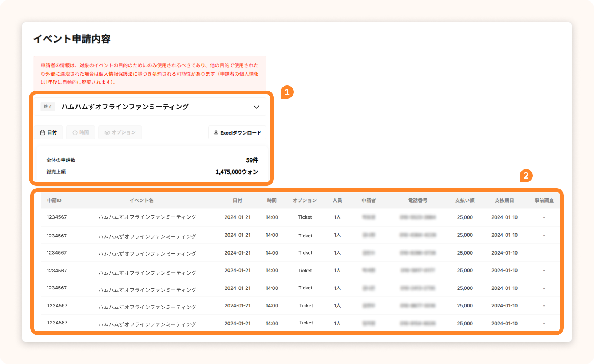Viewport: 594px width, 364px height.
Task: Select the 時間 filter button
Action: (81, 133)
